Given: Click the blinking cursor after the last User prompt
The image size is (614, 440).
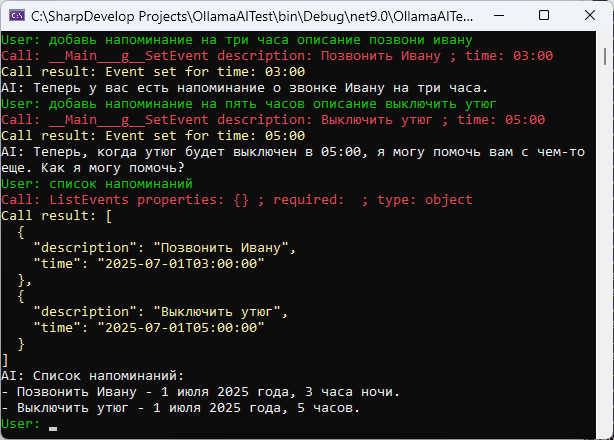Looking at the screenshot, I should click(53, 428).
